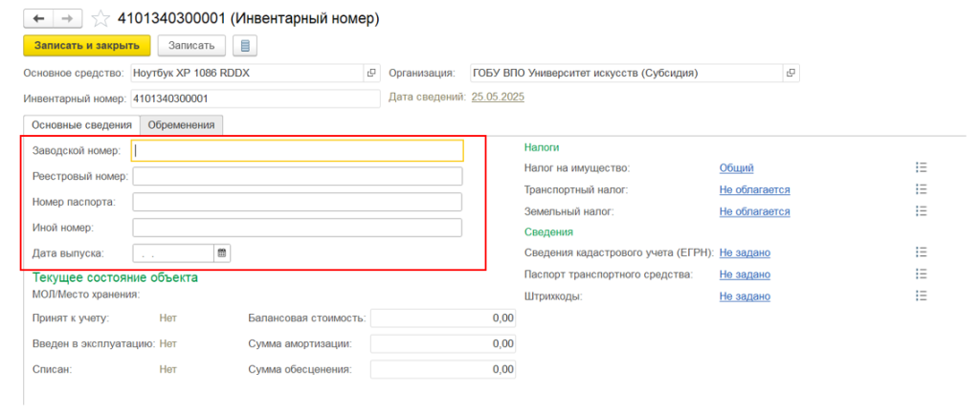Open history list for Паспорт транспортного средства

(x=920, y=274)
